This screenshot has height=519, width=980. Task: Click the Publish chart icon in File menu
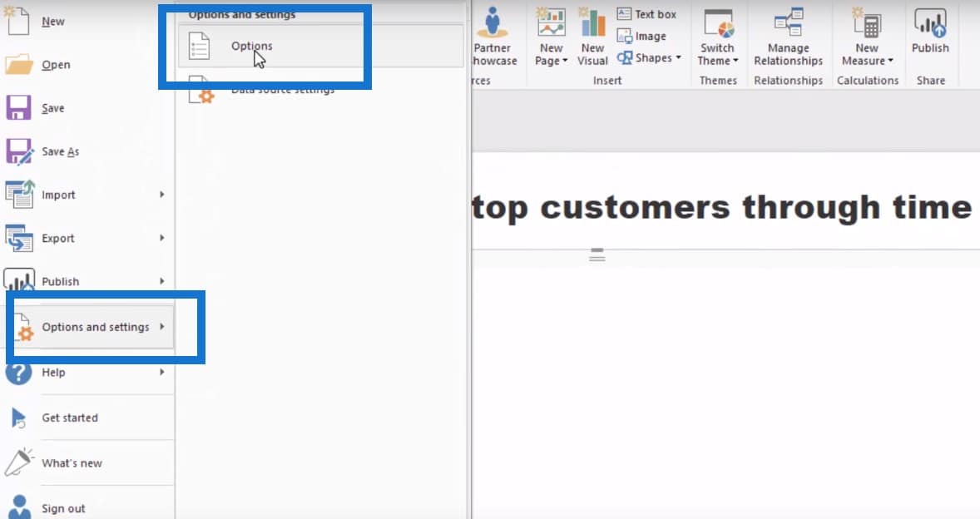tap(19, 279)
